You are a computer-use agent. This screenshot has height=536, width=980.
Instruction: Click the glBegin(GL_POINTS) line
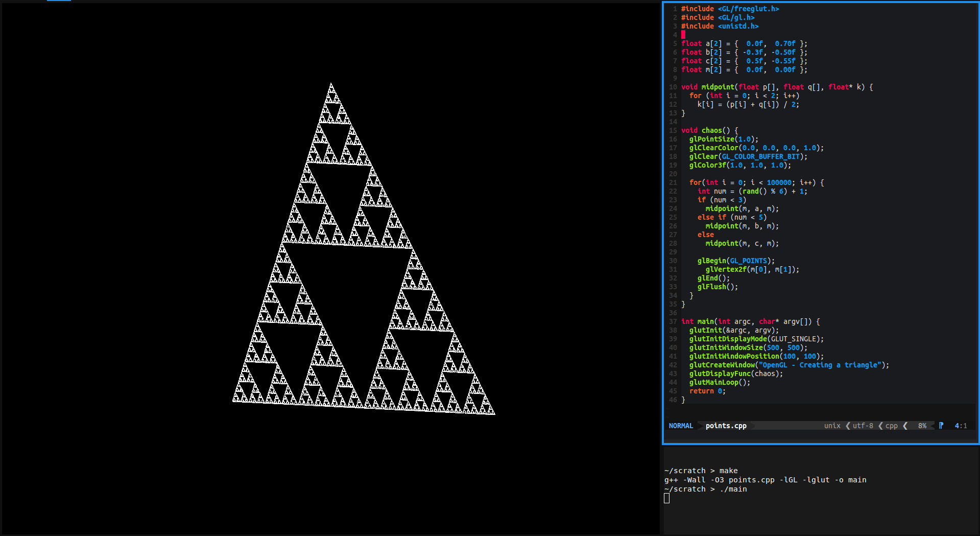pos(736,261)
